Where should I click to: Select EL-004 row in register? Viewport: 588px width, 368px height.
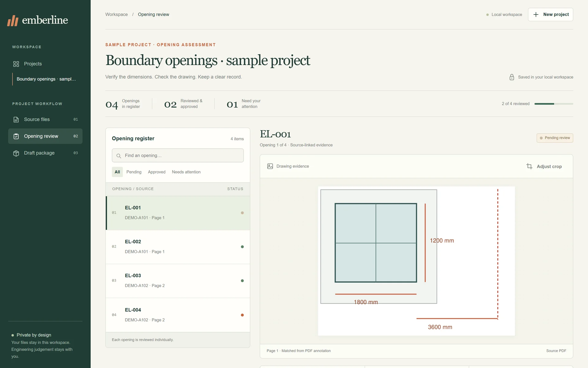(x=178, y=315)
